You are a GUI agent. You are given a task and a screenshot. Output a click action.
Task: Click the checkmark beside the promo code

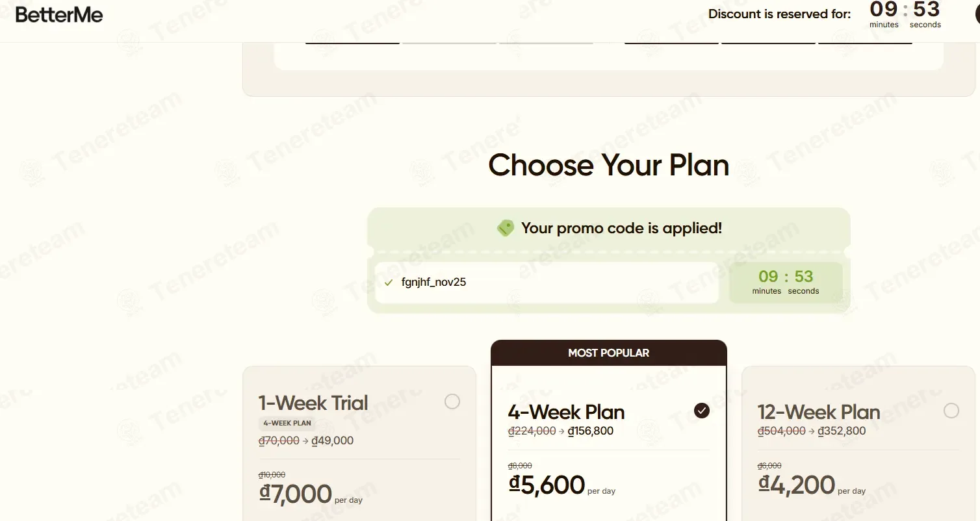coord(389,283)
